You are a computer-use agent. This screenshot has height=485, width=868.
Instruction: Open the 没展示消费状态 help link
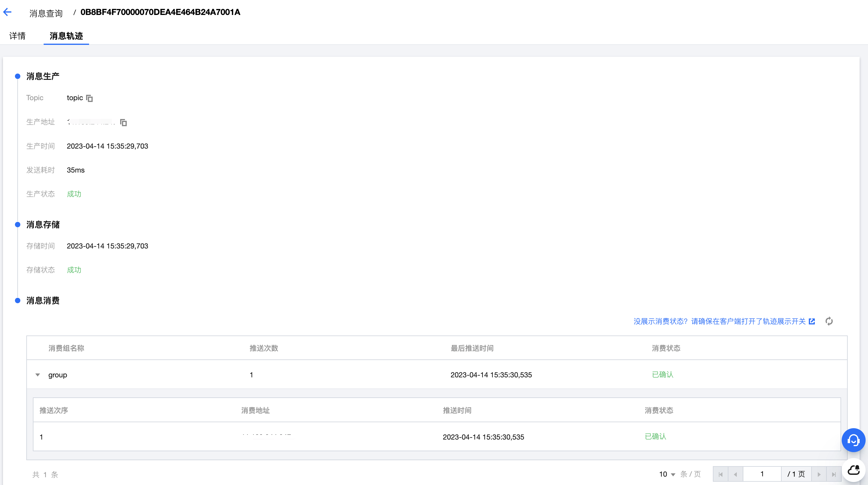[724, 321]
